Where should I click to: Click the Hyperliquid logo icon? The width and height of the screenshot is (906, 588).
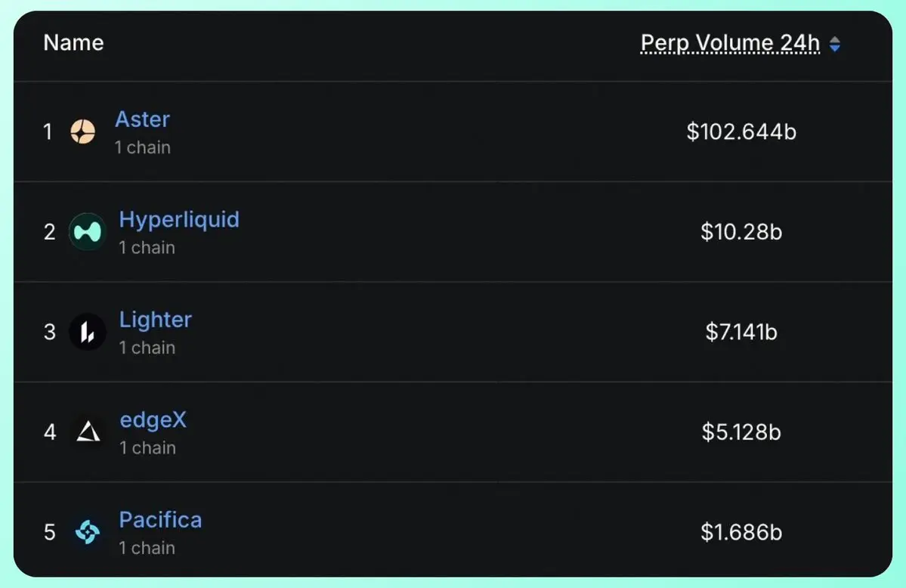click(87, 231)
